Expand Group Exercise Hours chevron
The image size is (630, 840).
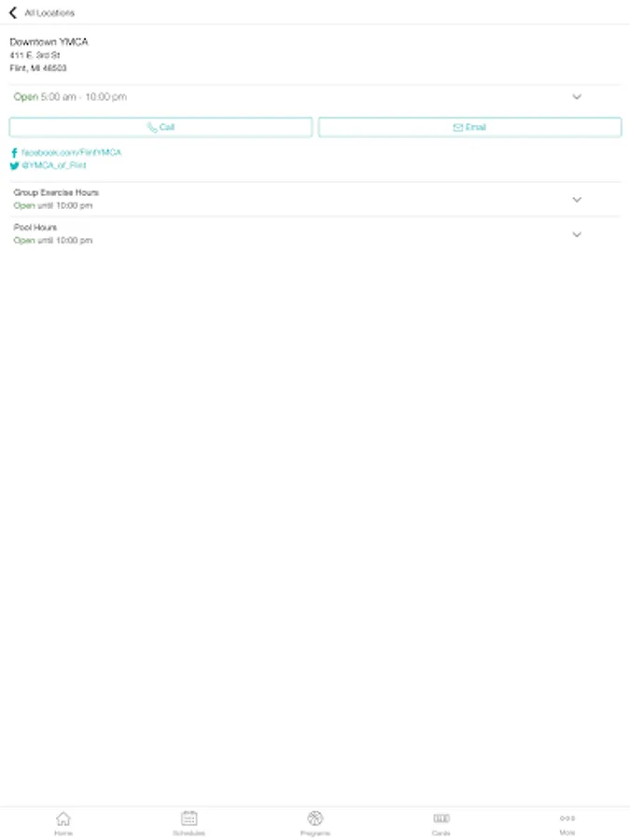tap(577, 200)
